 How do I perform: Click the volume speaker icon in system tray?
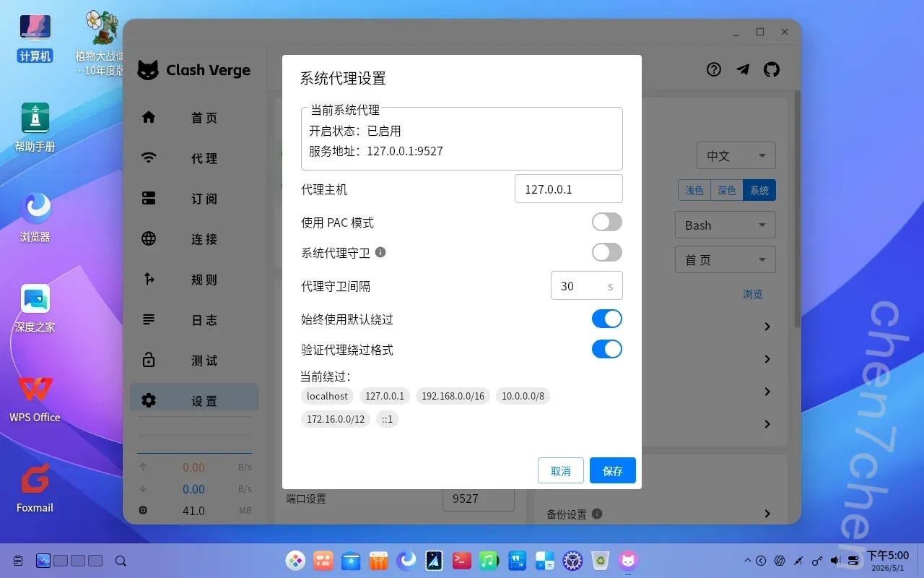(x=835, y=560)
